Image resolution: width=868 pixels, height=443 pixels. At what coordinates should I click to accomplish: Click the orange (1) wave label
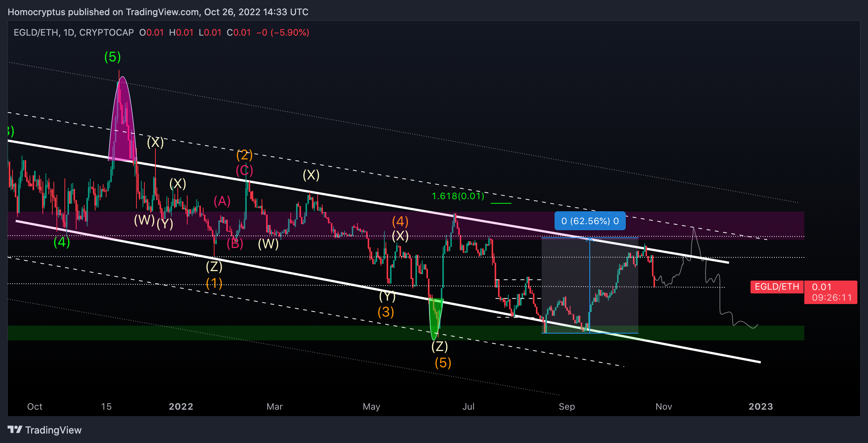(214, 283)
